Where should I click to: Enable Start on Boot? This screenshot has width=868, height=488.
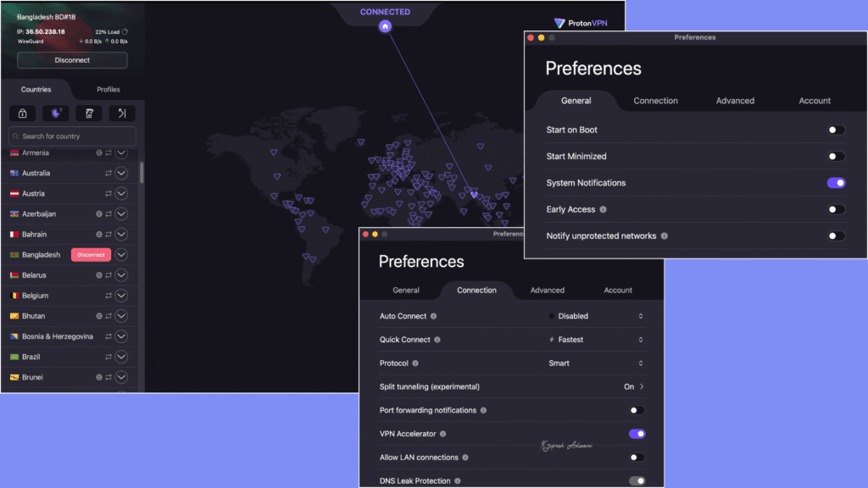(x=836, y=130)
